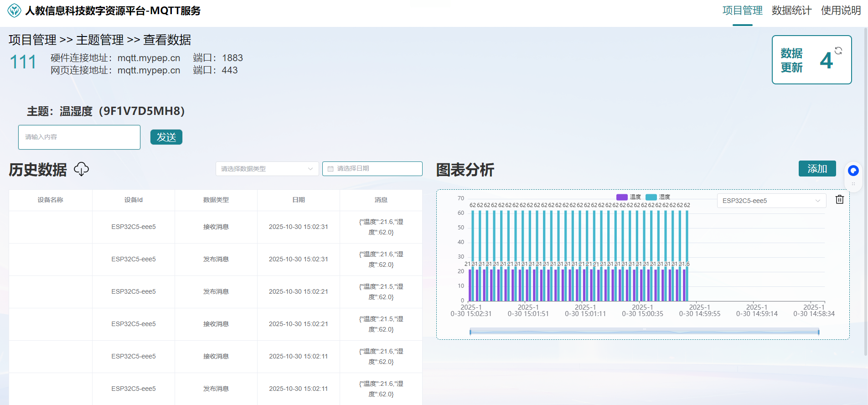Open the 请选择日期 date picker

click(372, 169)
